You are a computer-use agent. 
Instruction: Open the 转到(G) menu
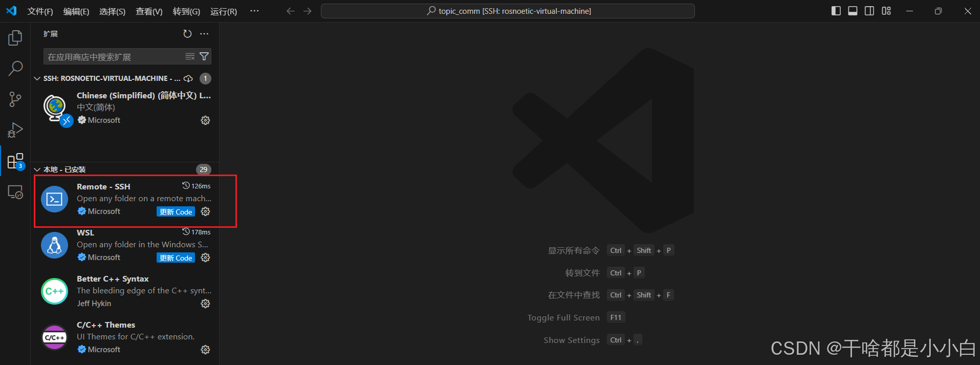pos(186,11)
